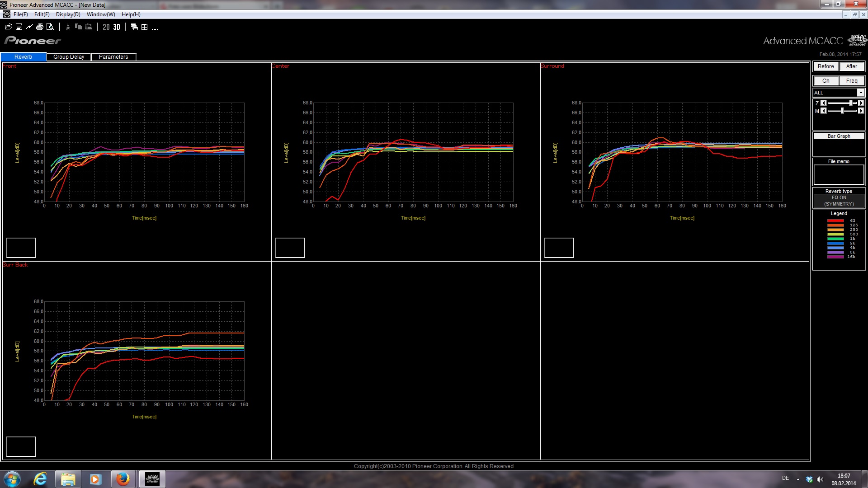Click the open file folder icon
Image resolution: width=868 pixels, height=488 pixels.
(x=8, y=27)
